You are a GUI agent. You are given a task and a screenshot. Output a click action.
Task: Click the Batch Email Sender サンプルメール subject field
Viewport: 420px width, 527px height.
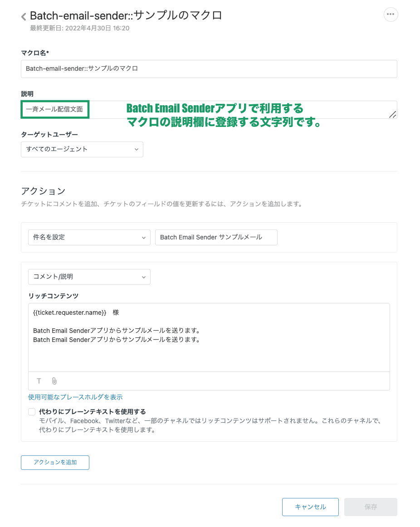[x=216, y=237]
